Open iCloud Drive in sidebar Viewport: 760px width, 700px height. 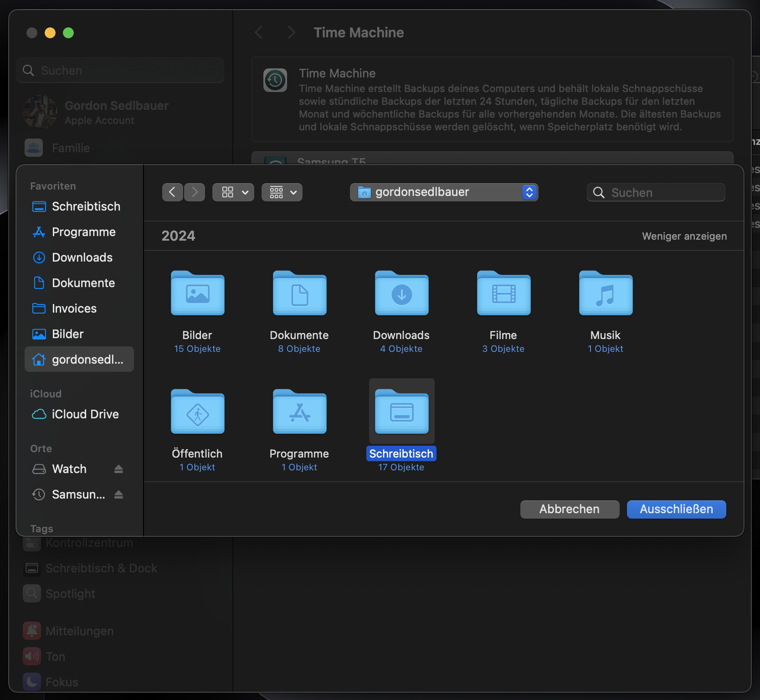(79, 414)
